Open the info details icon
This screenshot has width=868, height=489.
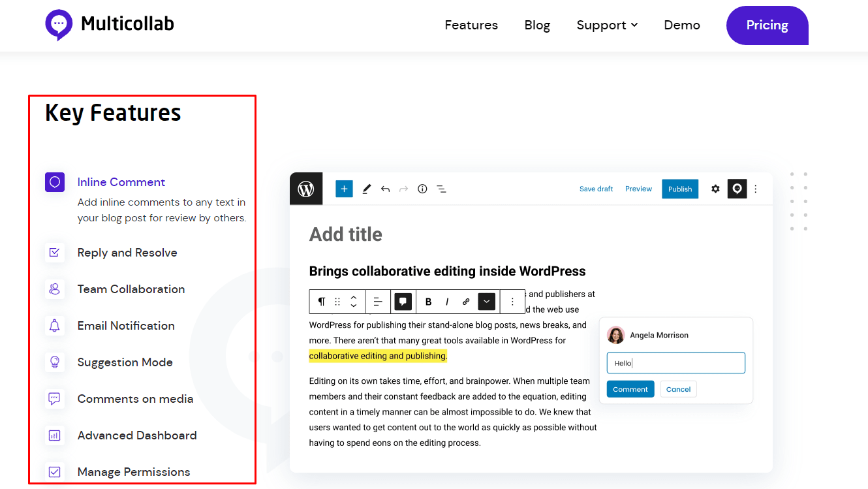pos(422,189)
